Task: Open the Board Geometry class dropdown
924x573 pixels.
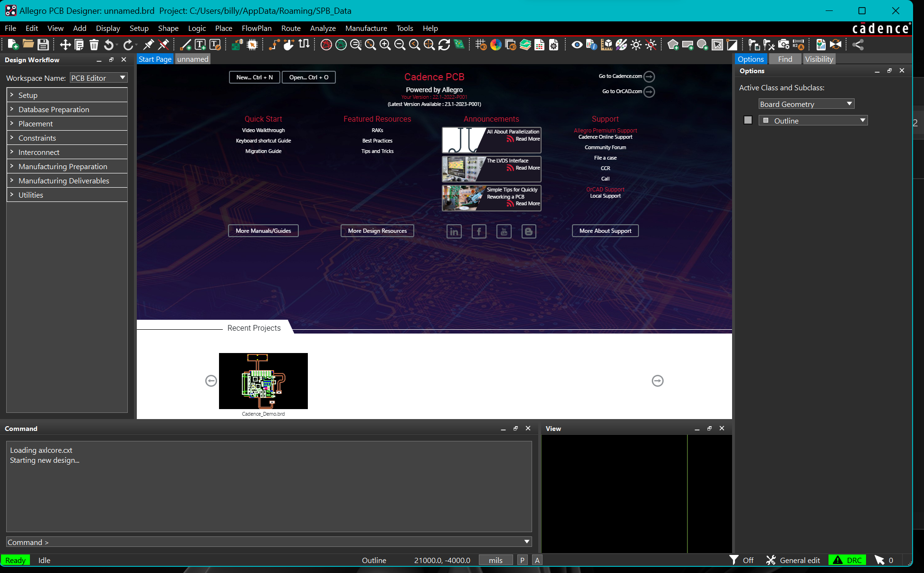Action: point(806,104)
